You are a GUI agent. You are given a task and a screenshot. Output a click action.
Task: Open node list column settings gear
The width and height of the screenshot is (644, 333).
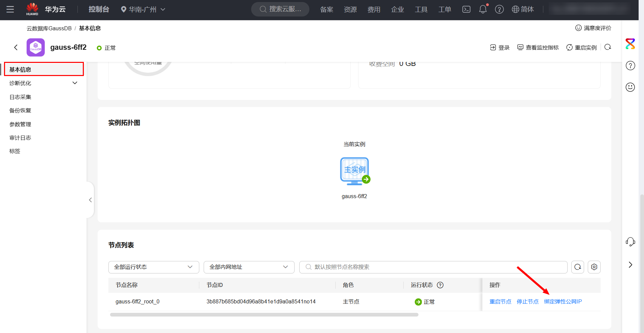[594, 267]
